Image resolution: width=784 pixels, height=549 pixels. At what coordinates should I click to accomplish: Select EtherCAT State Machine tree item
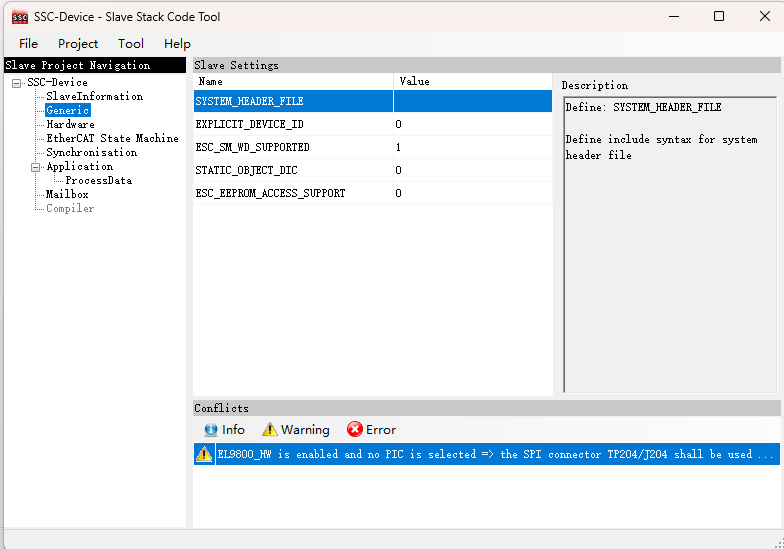click(112, 138)
